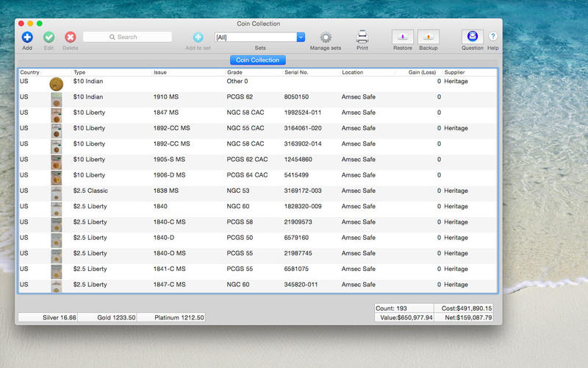Select the 1840-D issue cell
Screen dimensions: 588x368
[x=163, y=238]
